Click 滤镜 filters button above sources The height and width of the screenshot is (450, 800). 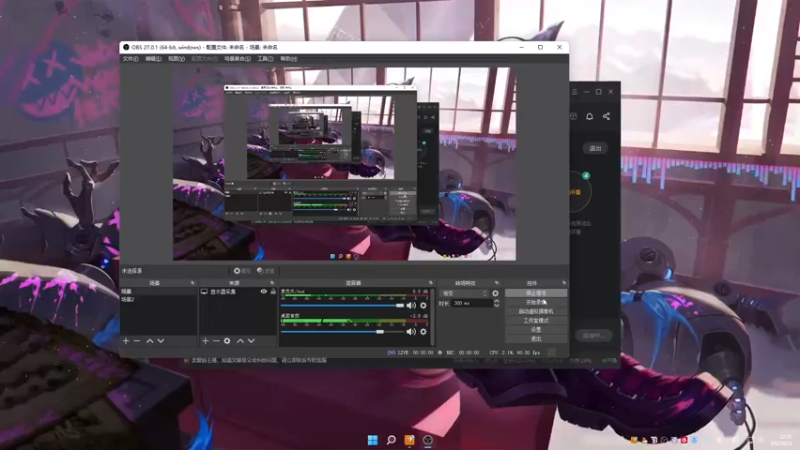coord(266,271)
